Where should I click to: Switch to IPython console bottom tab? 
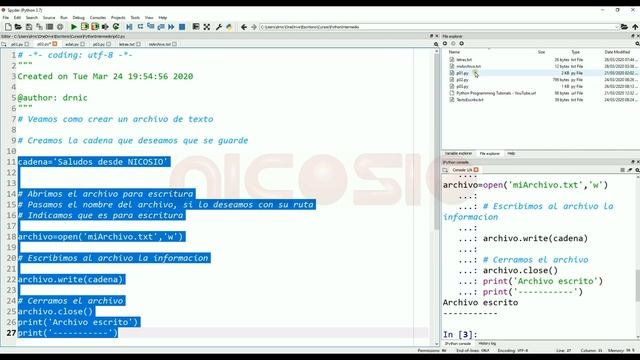458,344
